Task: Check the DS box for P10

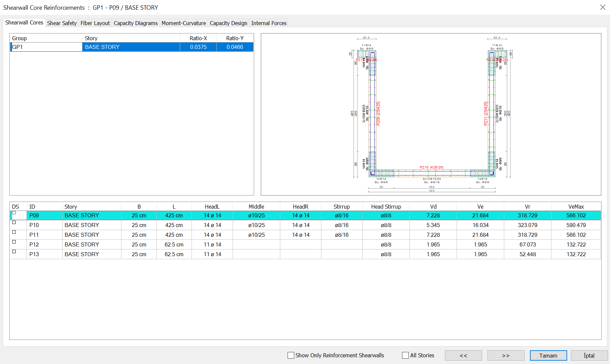Action: (x=14, y=222)
